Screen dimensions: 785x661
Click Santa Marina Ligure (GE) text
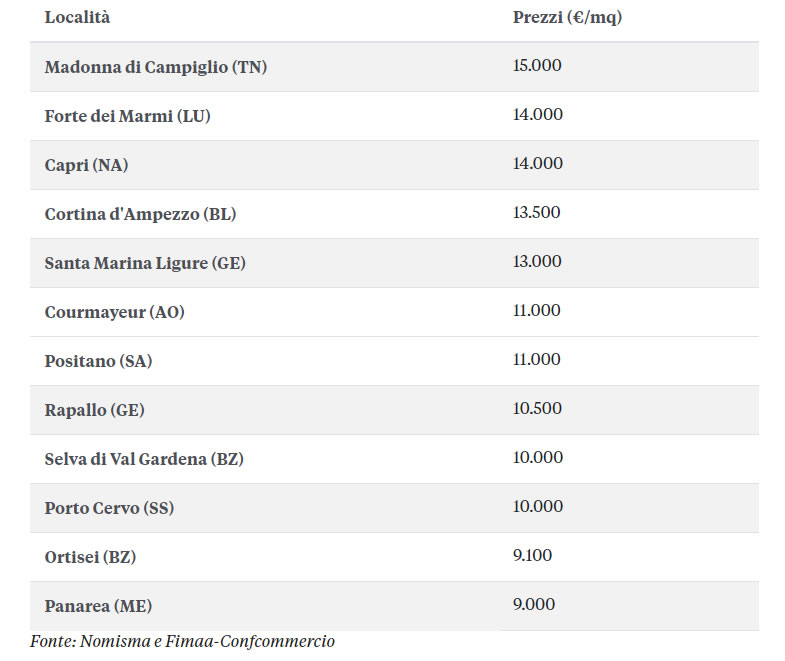(x=145, y=263)
